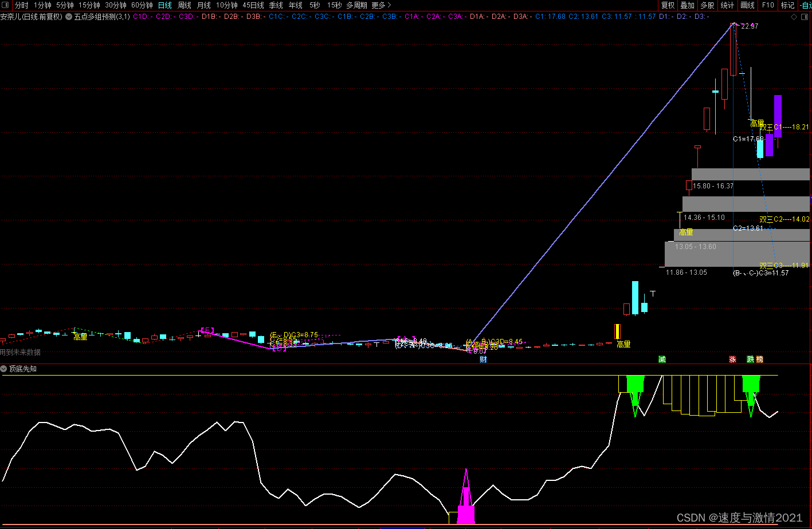Select the 年线 yearly tab
Image resolution: width=812 pixels, height=529 pixels.
tap(296, 5)
